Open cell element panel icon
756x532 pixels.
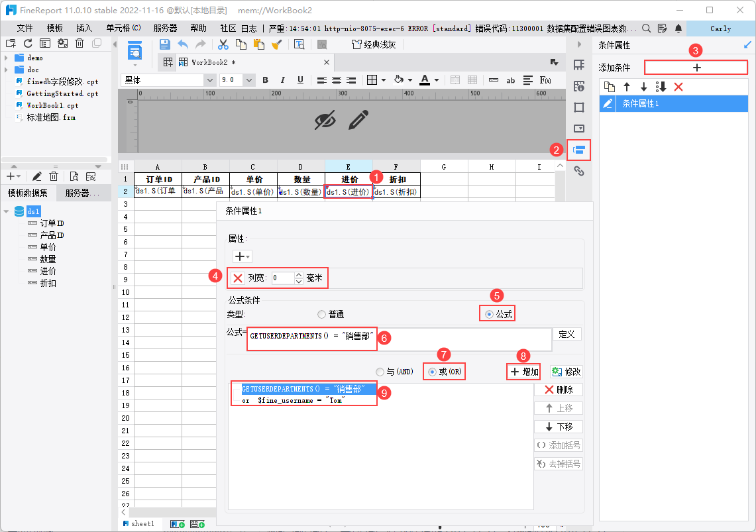coord(578,65)
